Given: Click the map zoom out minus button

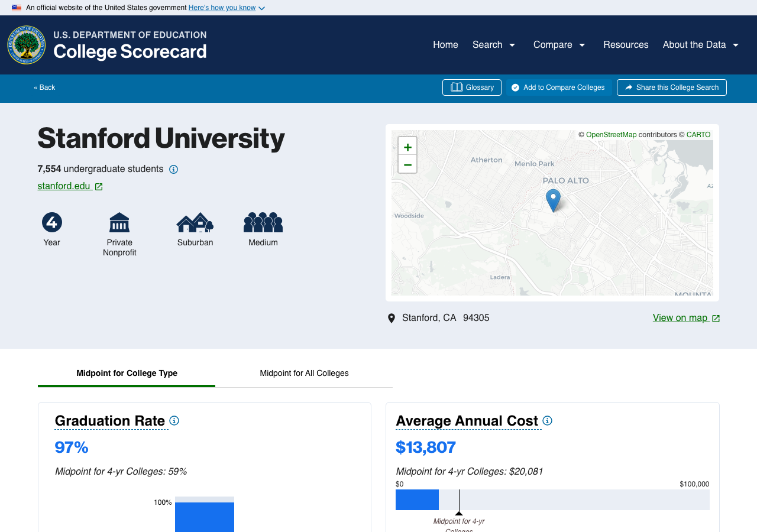Looking at the screenshot, I should click(407, 164).
